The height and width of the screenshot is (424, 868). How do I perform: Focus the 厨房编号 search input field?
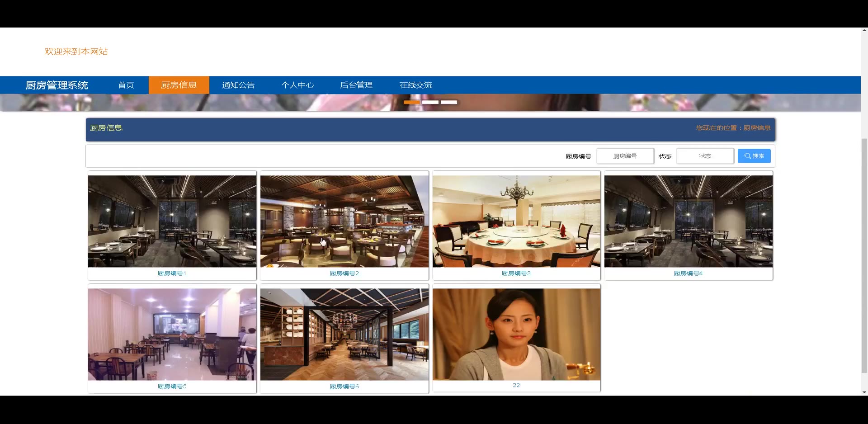pos(625,156)
